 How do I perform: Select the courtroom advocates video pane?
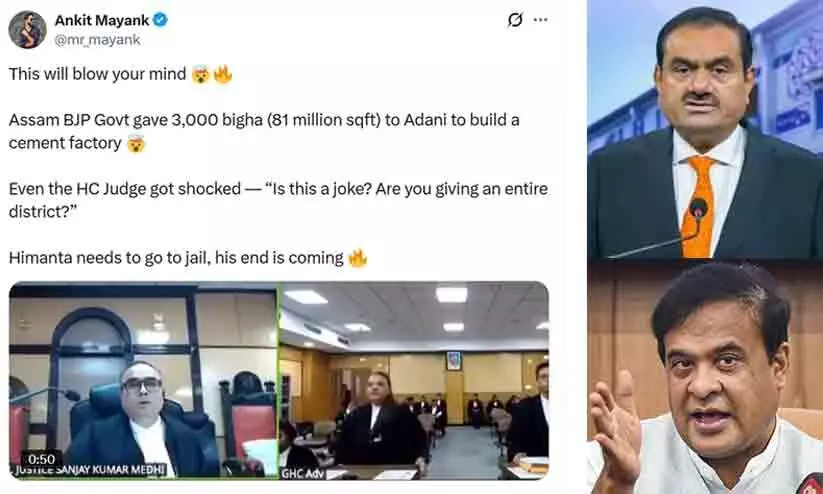(x=414, y=381)
